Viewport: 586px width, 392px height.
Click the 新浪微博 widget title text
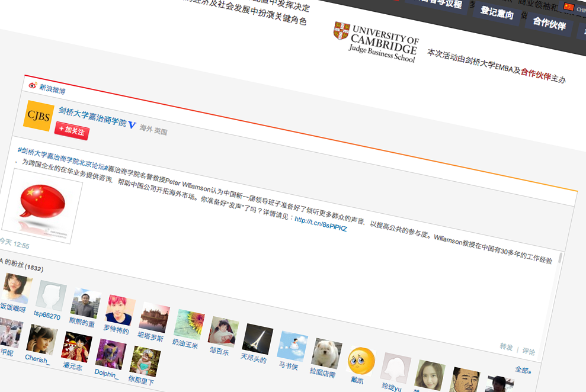52,89
